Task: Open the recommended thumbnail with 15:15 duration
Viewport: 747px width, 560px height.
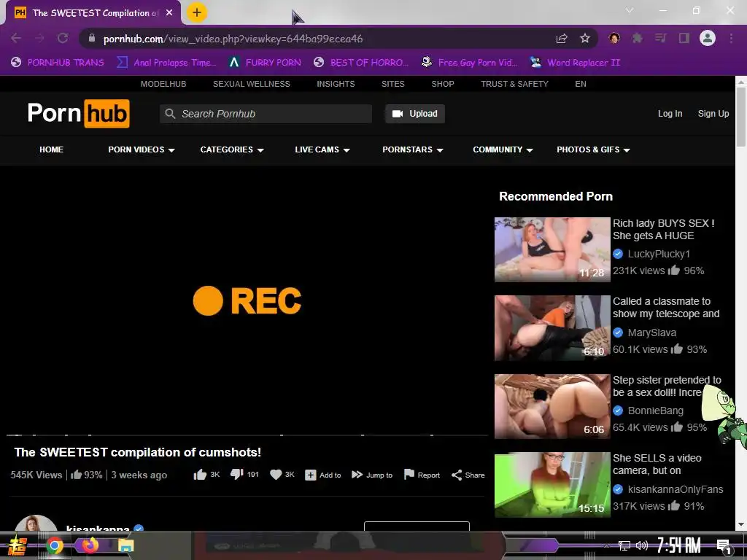Action: [x=552, y=485]
